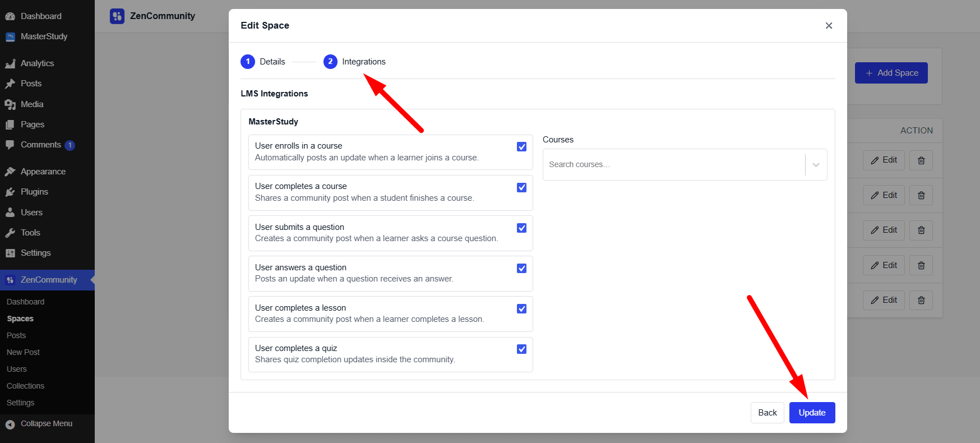This screenshot has height=443, width=980.
Task: Open New Post in ZenCommunity submenu
Action: 23,352
